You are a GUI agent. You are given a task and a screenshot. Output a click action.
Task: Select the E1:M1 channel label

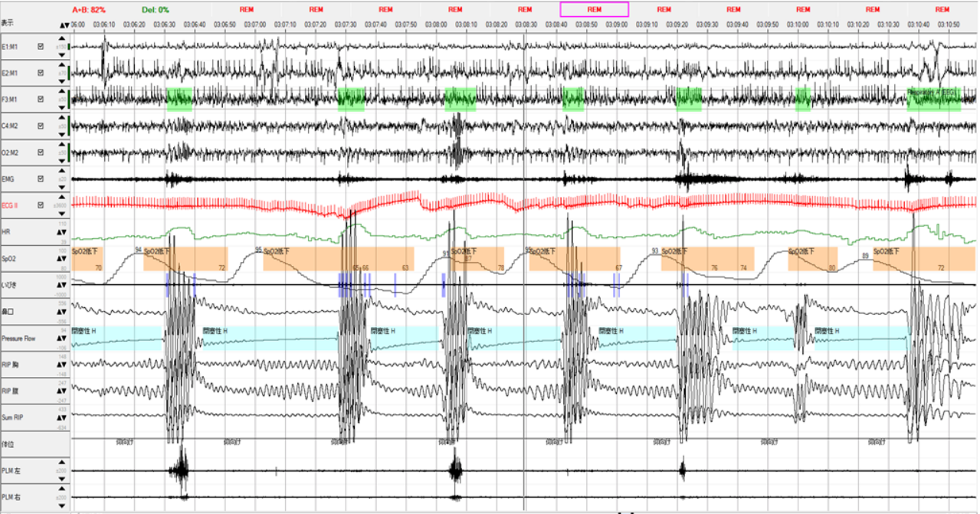click(11, 47)
